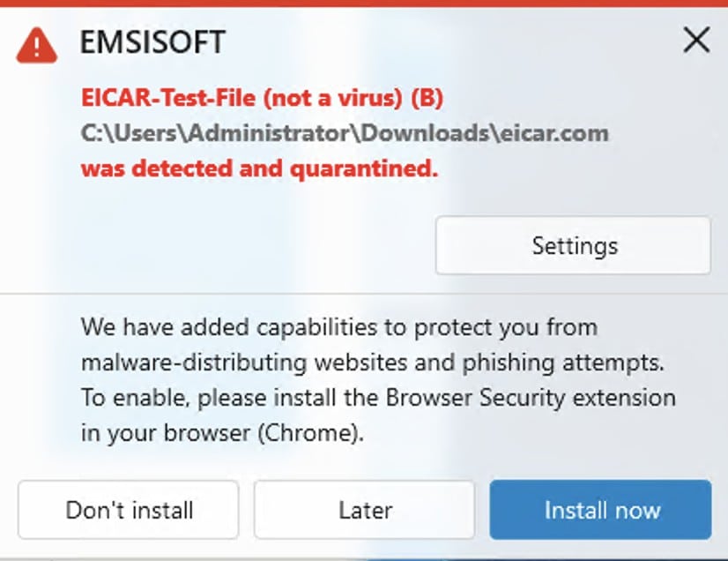Viewport: 728px width, 561px height.
Task: Click the "(not a virus)" text
Action: (x=333, y=99)
